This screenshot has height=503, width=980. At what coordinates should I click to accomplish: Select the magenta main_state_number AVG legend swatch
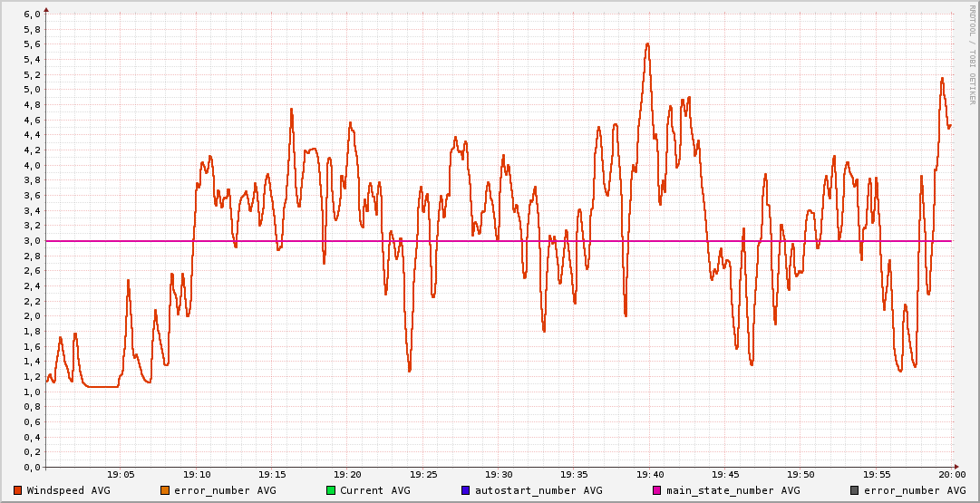point(657,490)
